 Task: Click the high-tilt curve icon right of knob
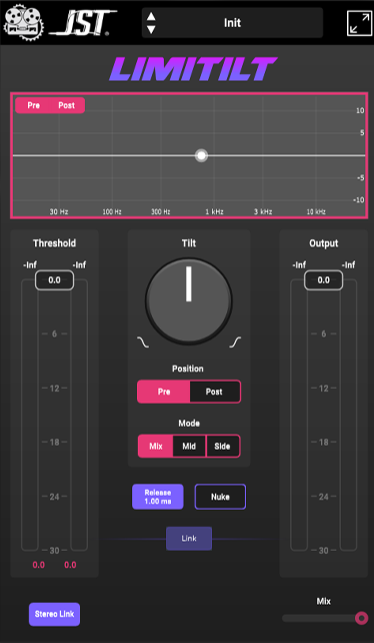click(235, 342)
